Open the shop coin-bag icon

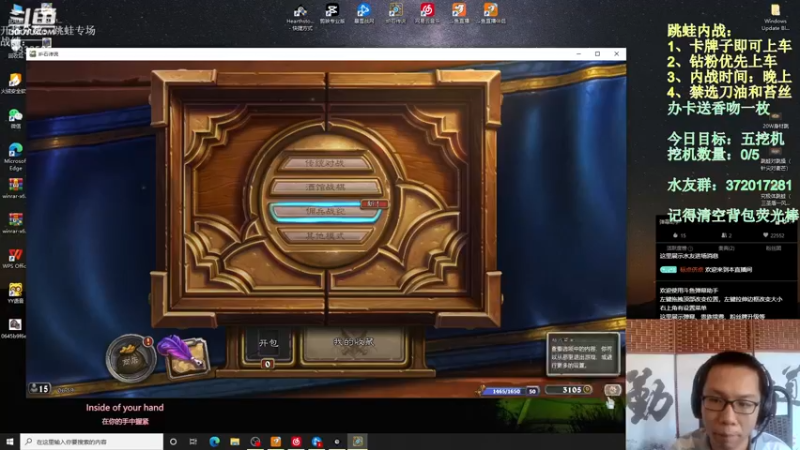tap(130, 358)
